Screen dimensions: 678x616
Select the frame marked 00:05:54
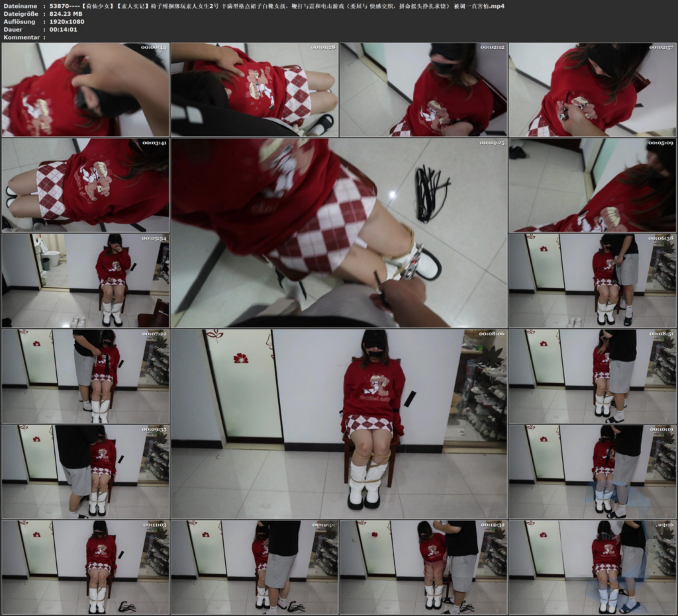[85, 281]
